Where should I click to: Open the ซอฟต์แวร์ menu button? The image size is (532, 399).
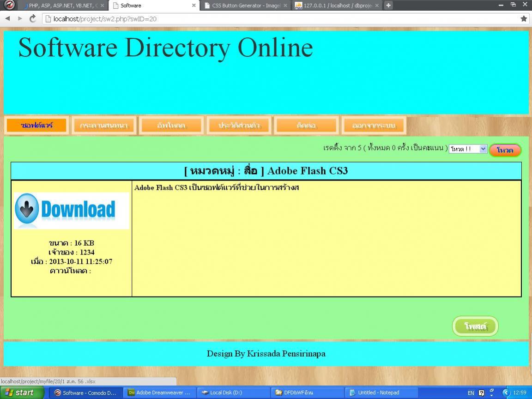[36, 125]
